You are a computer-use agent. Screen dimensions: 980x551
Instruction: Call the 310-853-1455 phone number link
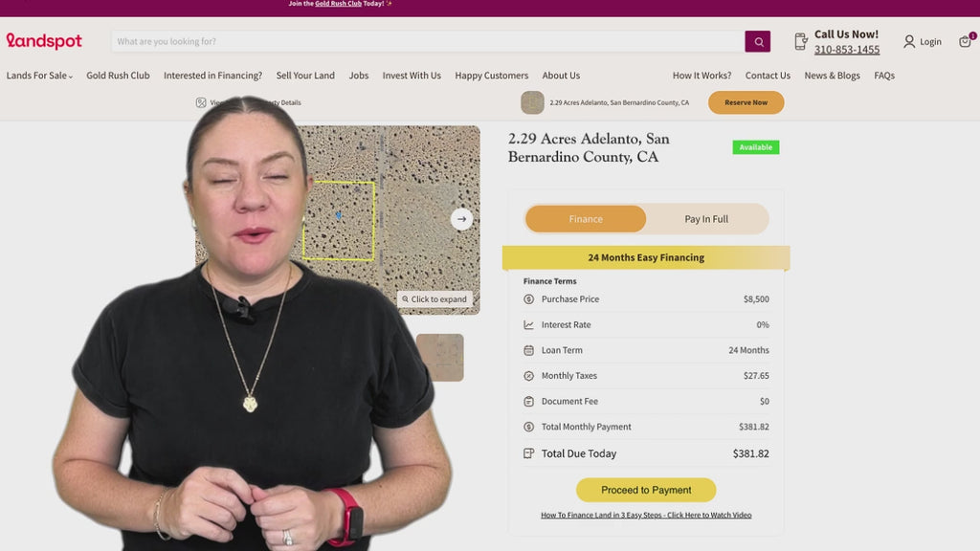(x=847, y=50)
